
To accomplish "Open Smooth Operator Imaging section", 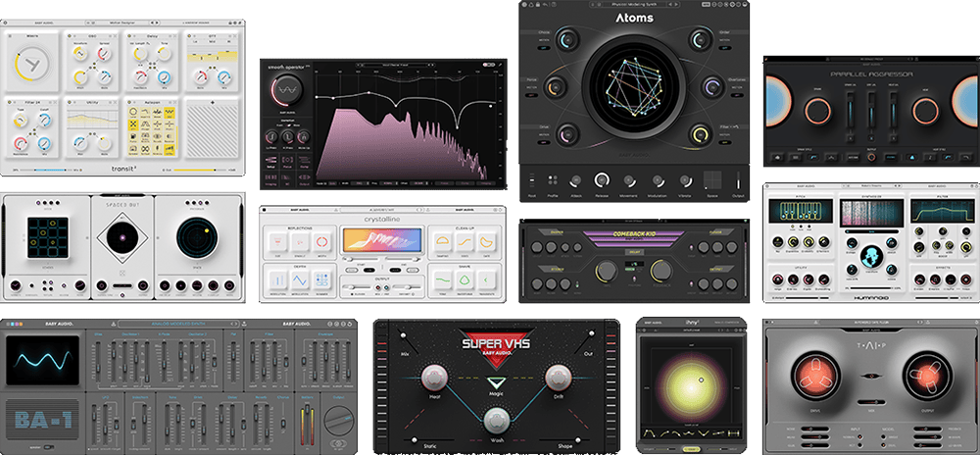I will coord(270,178).
